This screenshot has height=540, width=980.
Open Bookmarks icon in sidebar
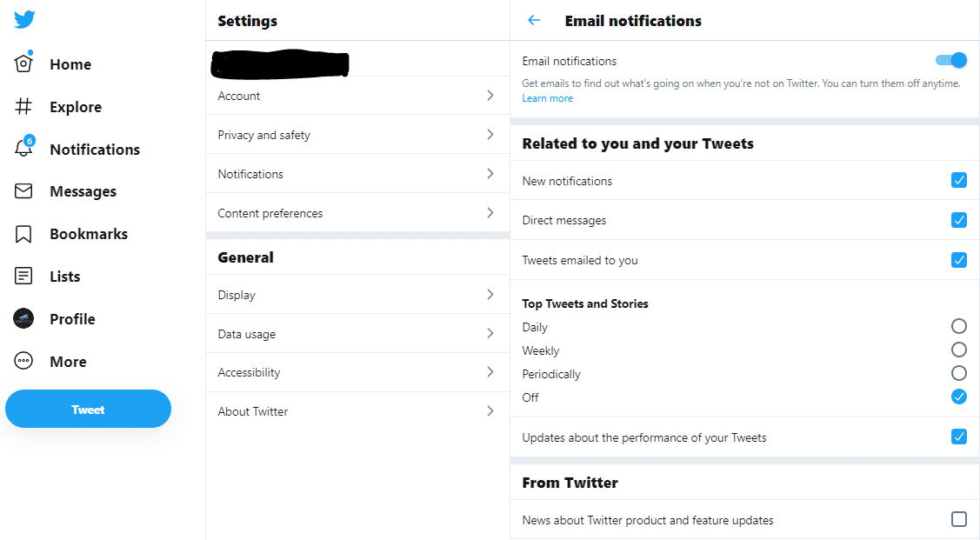23,234
